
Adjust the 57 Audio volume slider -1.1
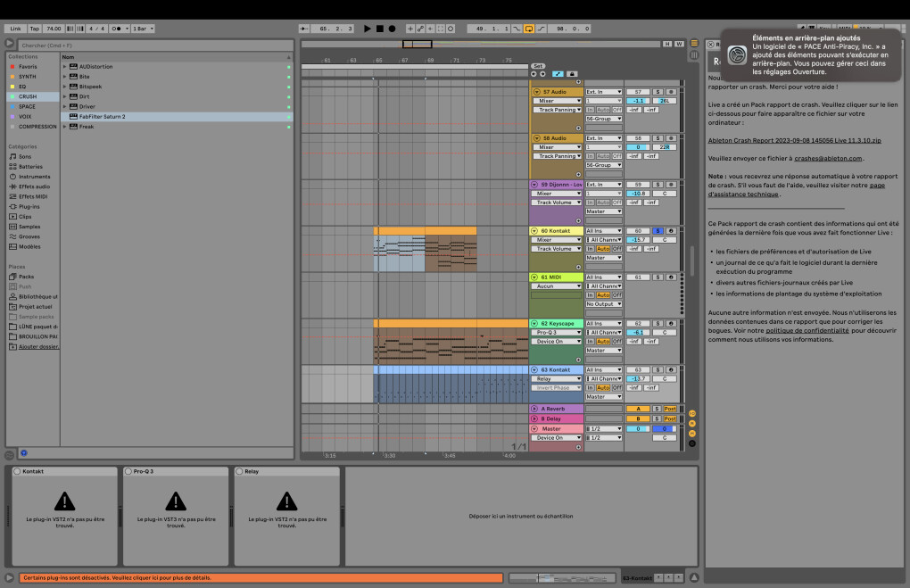pyautogui.click(x=638, y=101)
